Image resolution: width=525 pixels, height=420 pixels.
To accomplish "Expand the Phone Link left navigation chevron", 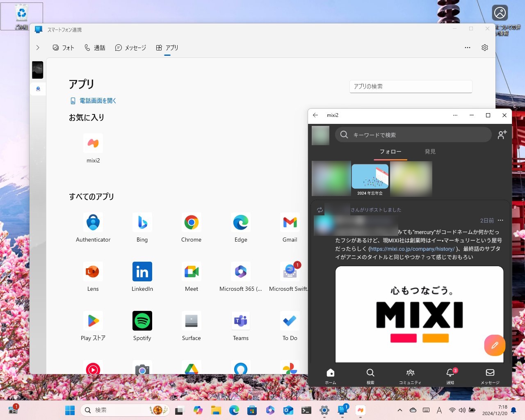I will [38, 48].
